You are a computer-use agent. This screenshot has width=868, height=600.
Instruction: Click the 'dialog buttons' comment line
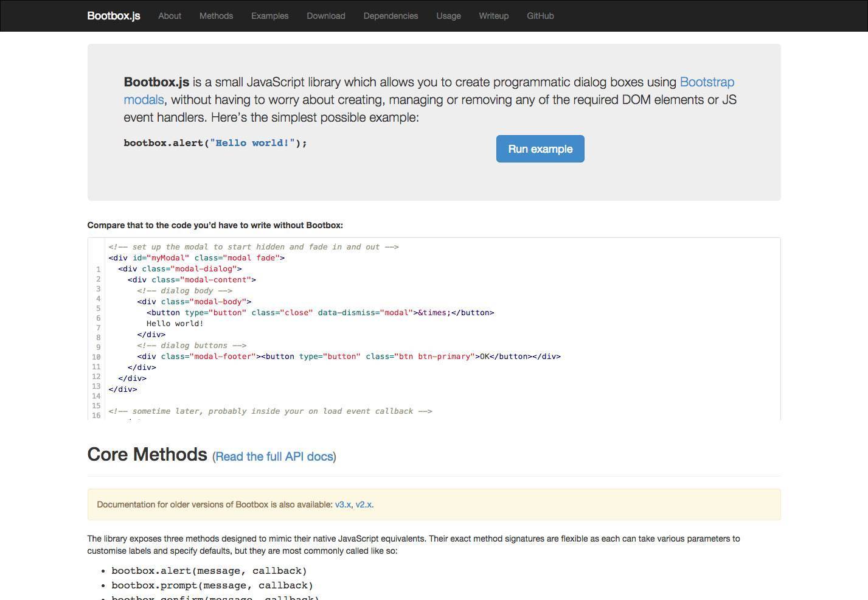(x=192, y=346)
